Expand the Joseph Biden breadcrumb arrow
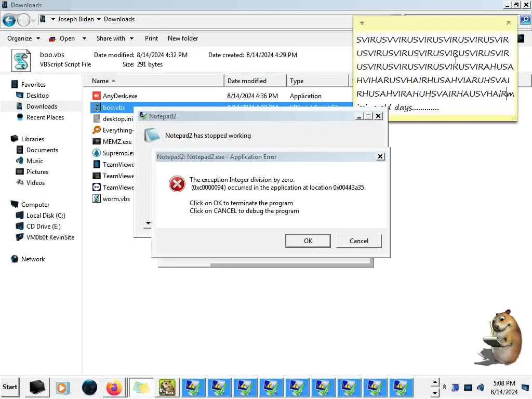 (99, 19)
